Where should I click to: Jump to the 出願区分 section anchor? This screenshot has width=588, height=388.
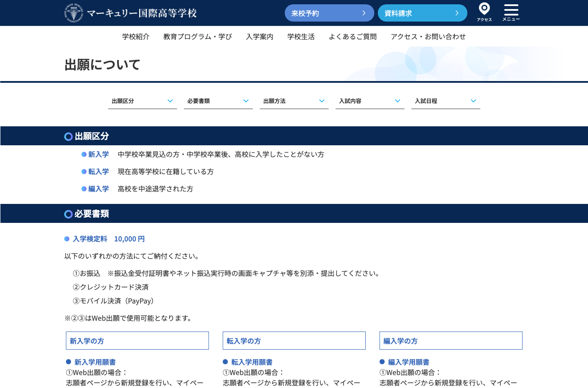[x=143, y=101]
